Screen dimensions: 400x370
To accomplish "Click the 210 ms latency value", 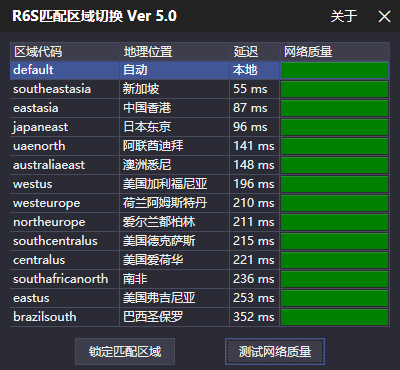I will tap(254, 203).
